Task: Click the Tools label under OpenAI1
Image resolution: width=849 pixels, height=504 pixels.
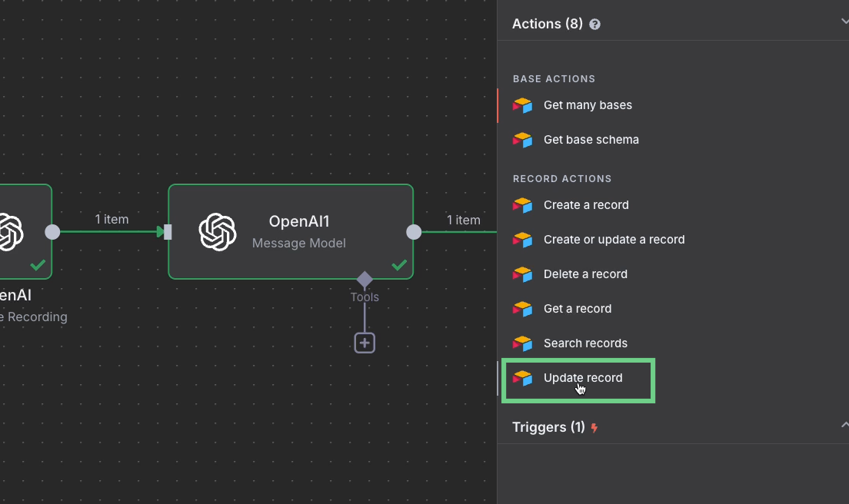Action: pos(365,297)
